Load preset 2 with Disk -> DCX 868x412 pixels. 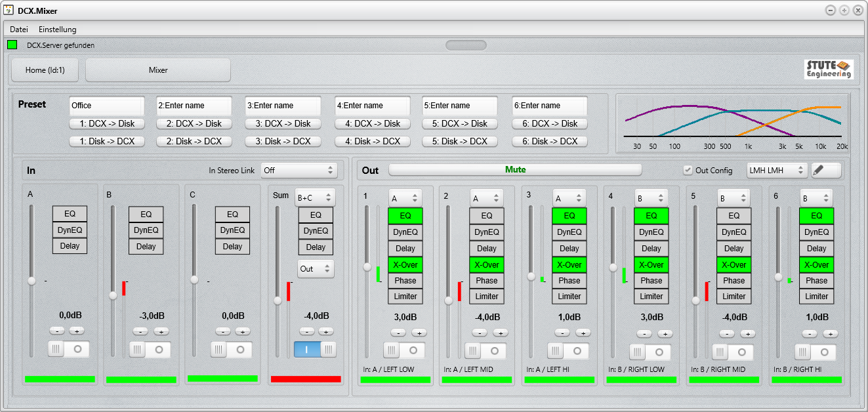(195, 140)
